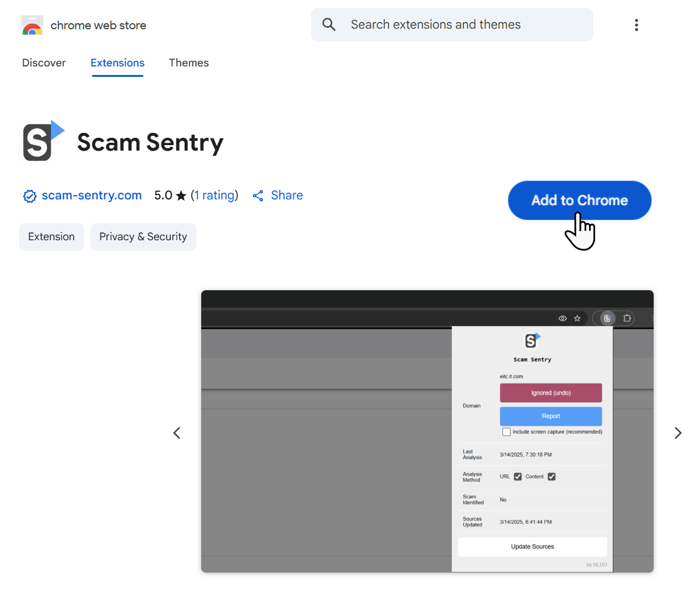The width and height of the screenshot is (700, 589).
Task: Switch to the Themes tab
Action: coord(188,63)
